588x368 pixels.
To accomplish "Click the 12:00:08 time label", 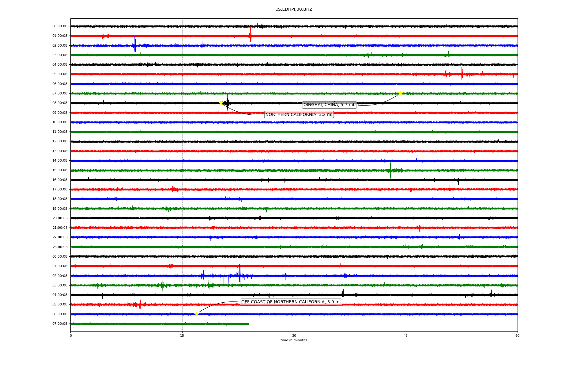I will 60,141.
